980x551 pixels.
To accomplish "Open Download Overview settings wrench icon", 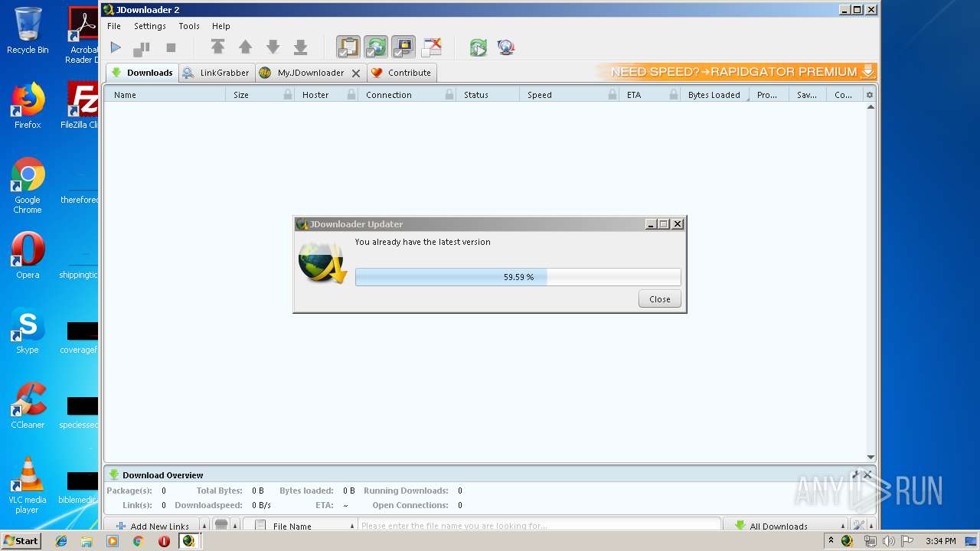I will [x=857, y=474].
